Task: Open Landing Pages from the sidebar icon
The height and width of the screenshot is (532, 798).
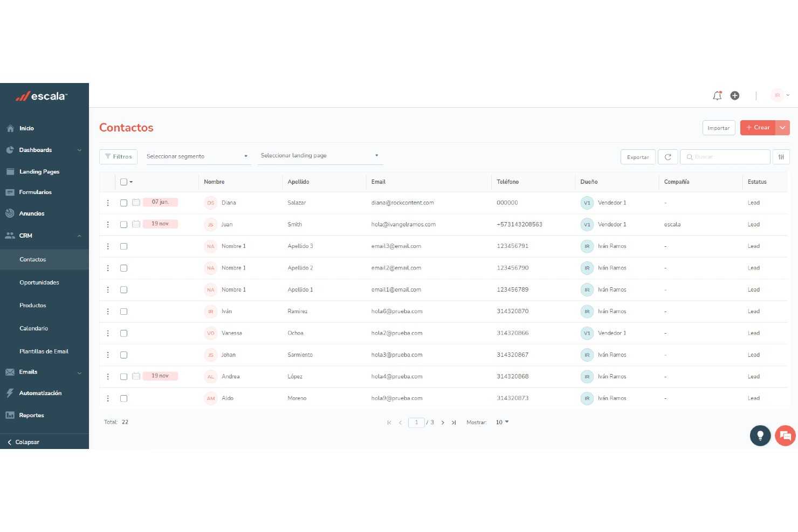Action: 11,171
